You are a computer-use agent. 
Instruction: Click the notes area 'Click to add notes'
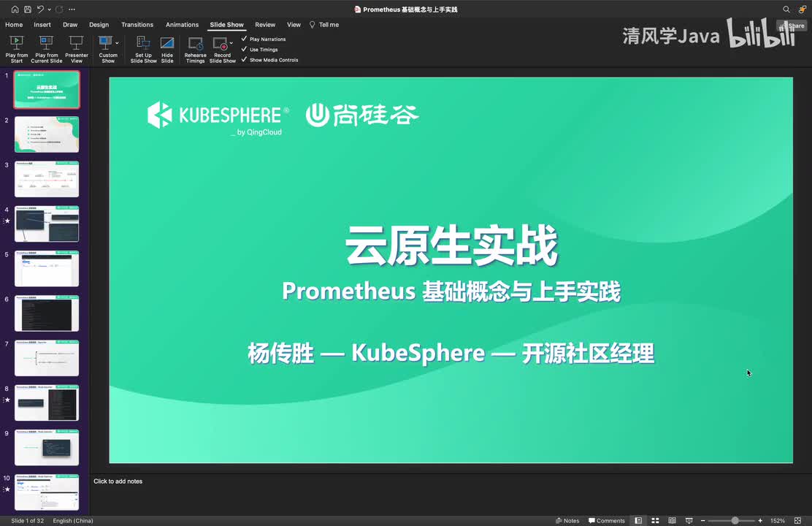coord(118,481)
